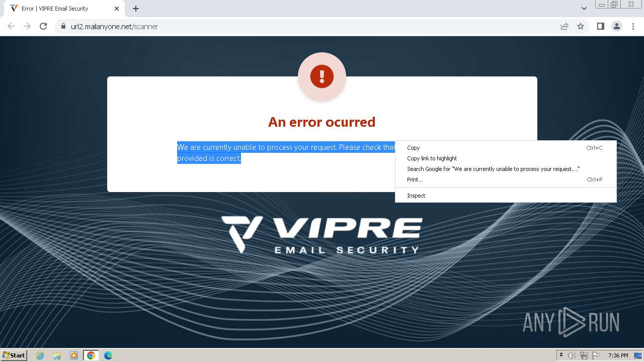This screenshot has width=644, height=362.
Task: Click the browser Back arrow
Action: pyautogui.click(x=11, y=26)
